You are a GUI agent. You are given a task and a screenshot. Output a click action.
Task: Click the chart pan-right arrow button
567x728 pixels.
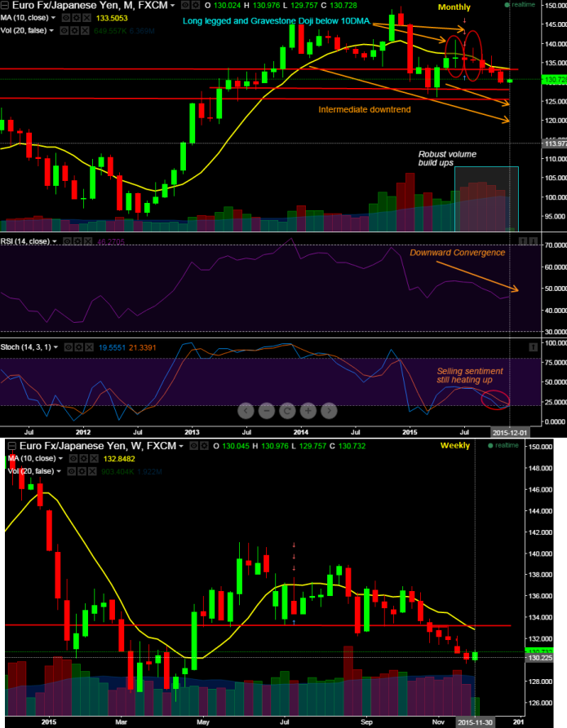pyautogui.click(x=329, y=410)
